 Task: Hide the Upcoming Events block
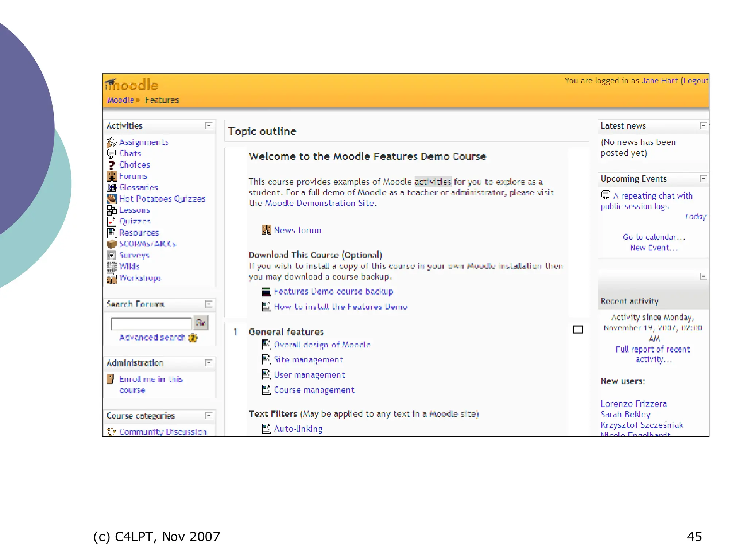[x=703, y=178]
